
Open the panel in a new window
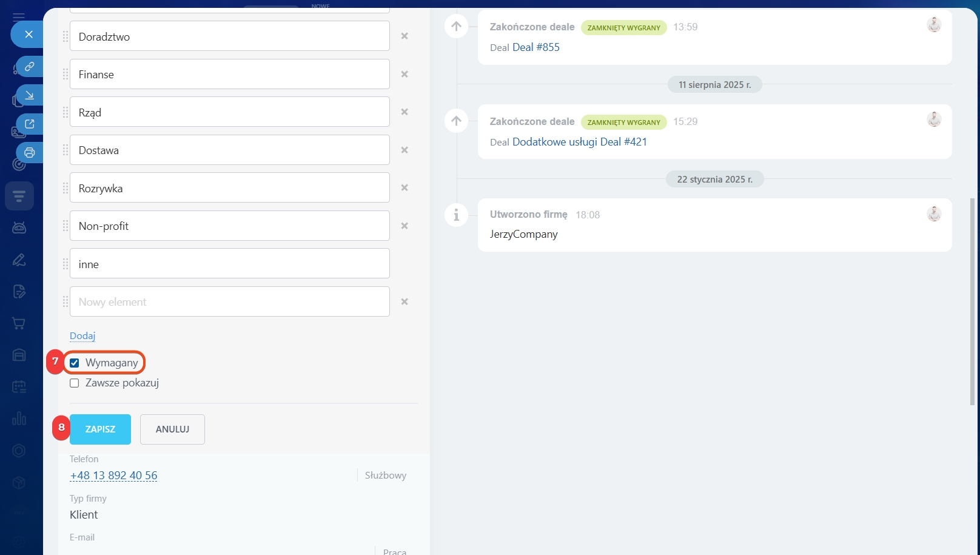pyautogui.click(x=29, y=124)
